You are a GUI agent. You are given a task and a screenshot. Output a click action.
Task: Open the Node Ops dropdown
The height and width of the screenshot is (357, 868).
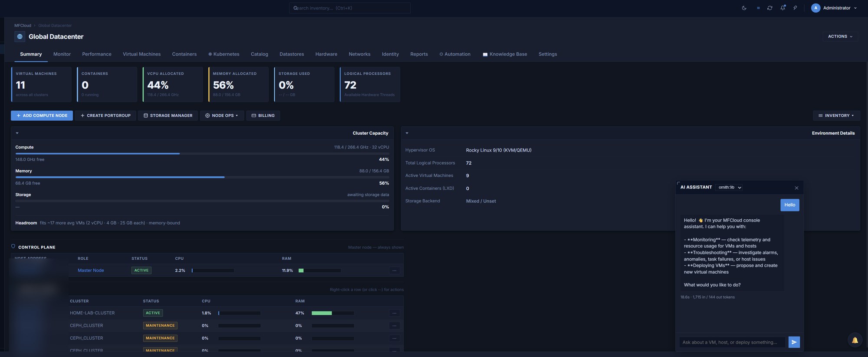221,116
